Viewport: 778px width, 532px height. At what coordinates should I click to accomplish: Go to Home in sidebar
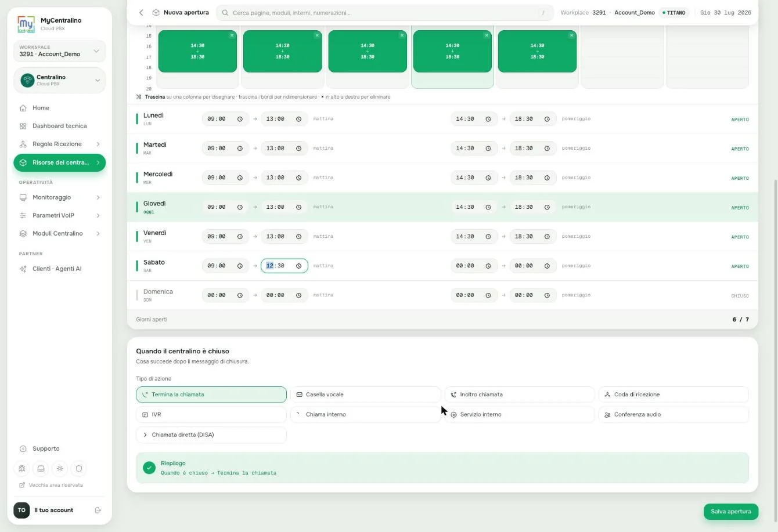[x=59, y=108]
